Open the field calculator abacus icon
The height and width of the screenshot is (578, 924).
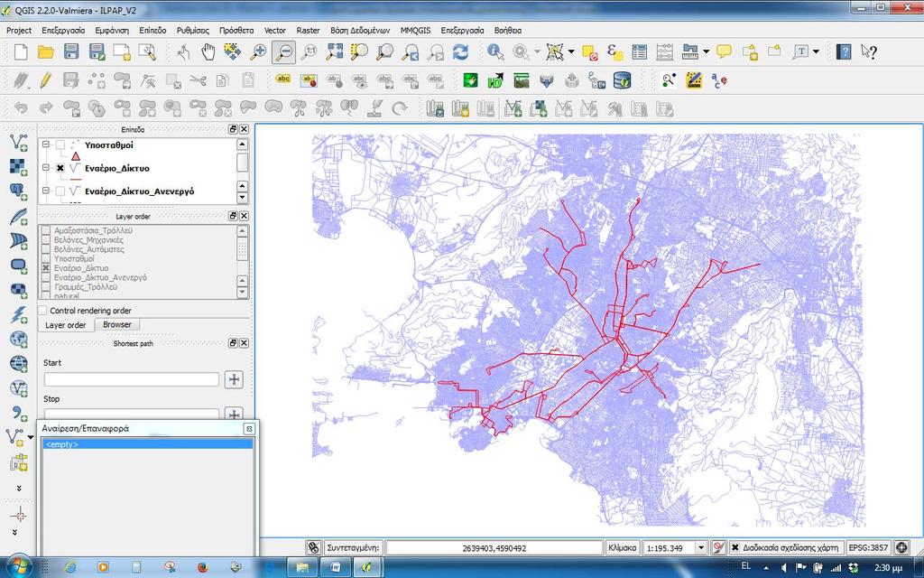coord(665,51)
